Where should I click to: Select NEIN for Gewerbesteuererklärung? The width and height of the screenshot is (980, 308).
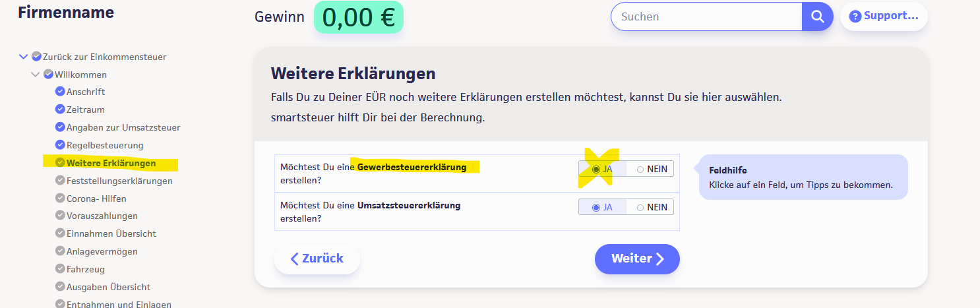pyautogui.click(x=640, y=169)
